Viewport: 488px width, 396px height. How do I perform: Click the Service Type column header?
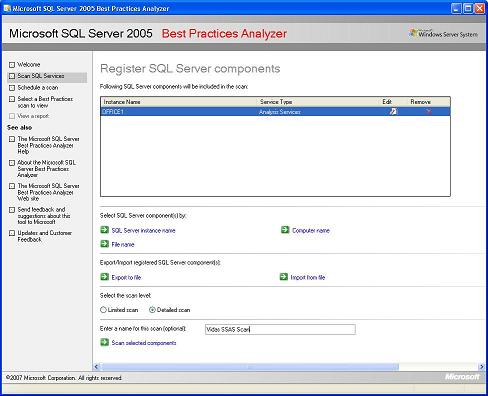[x=276, y=102]
